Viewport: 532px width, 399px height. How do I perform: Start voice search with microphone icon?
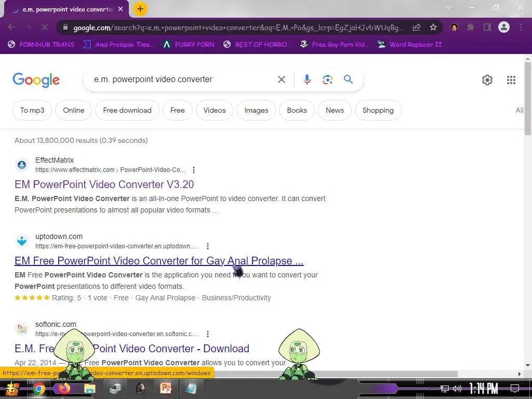pyautogui.click(x=307, y=79)
